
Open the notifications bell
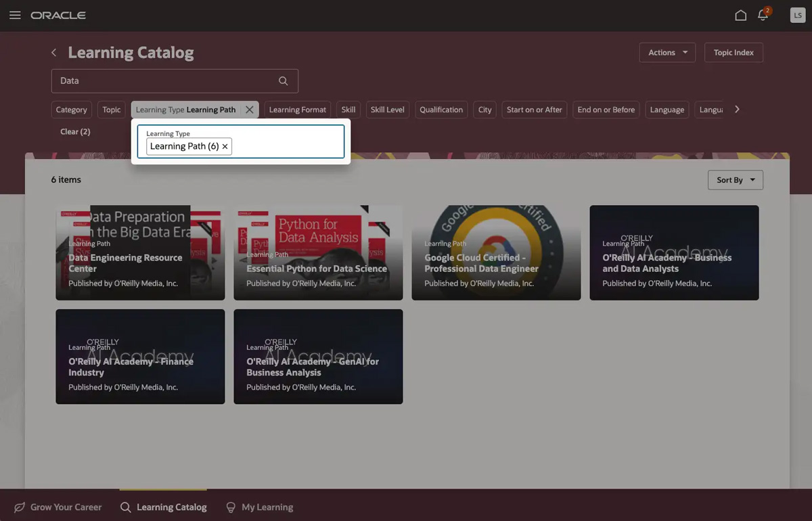coord(763,15)
